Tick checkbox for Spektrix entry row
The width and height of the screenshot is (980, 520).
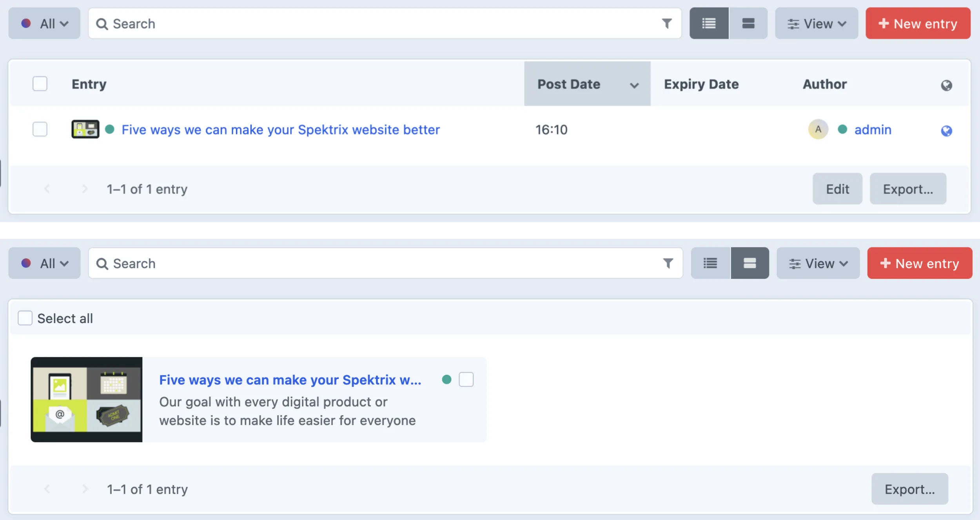(x=40, y=129)
